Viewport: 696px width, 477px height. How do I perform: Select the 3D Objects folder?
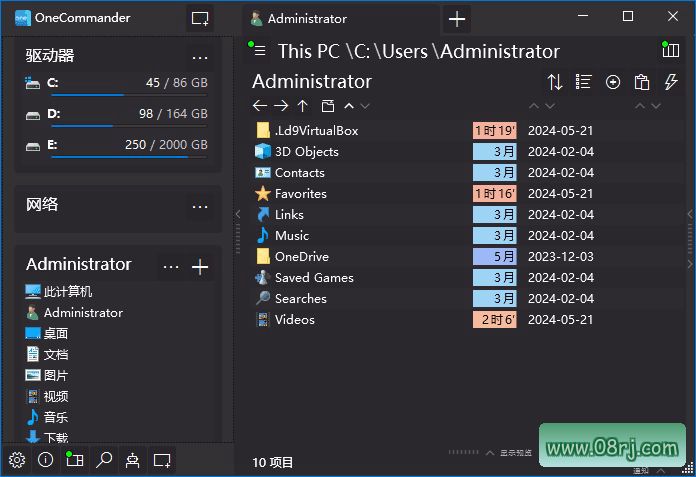tap(307, 151)
